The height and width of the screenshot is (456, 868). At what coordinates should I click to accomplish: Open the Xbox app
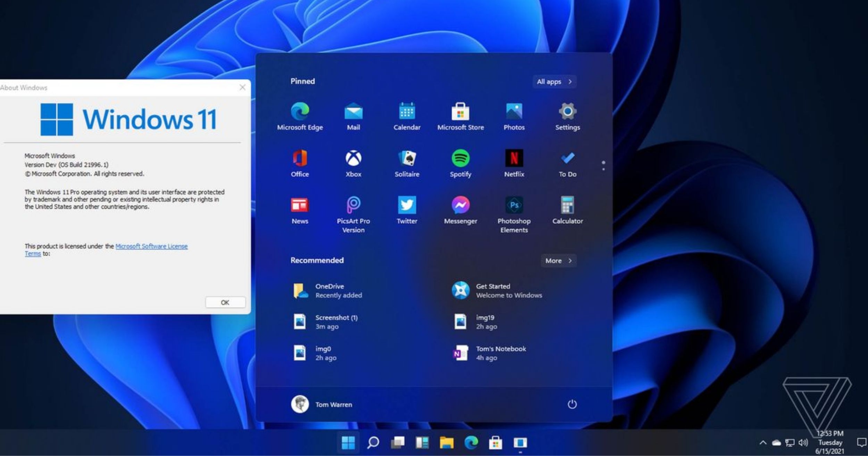tap(353, 164)
